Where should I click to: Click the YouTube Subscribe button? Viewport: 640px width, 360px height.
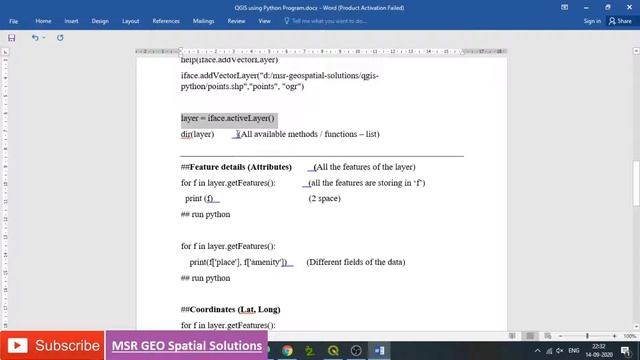52,345
